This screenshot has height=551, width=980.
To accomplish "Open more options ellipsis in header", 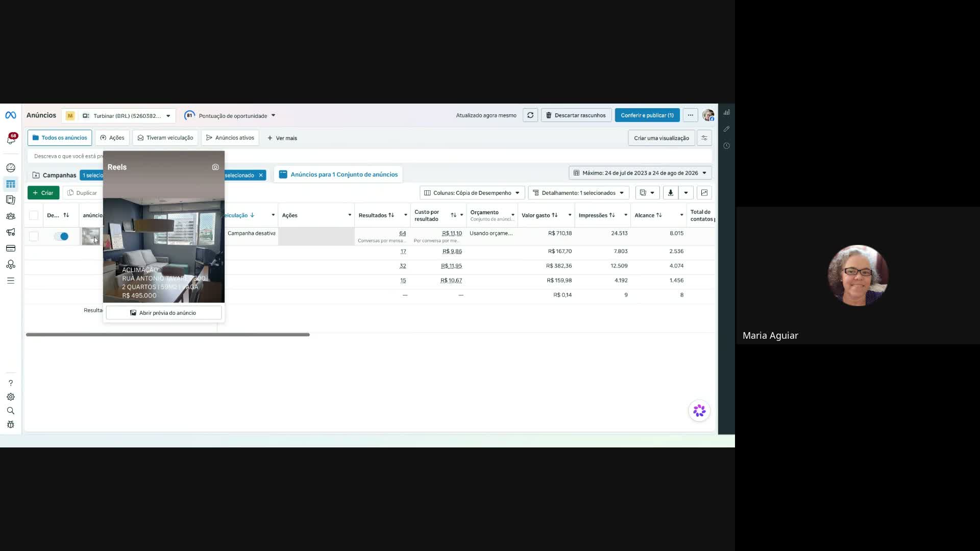I will click(x=691, y=115).
